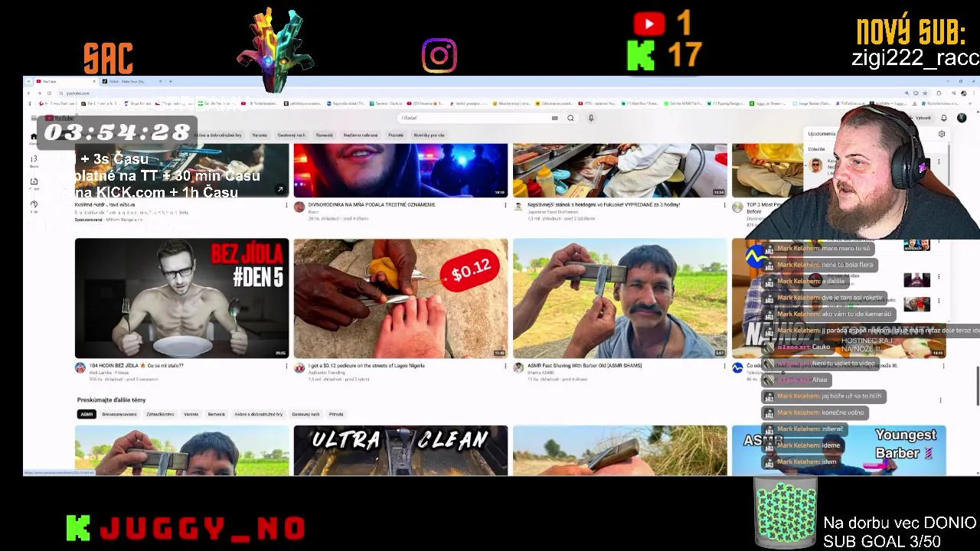
Task: Open the Youngest Barber thumbnail
Action: pos(839,451)
